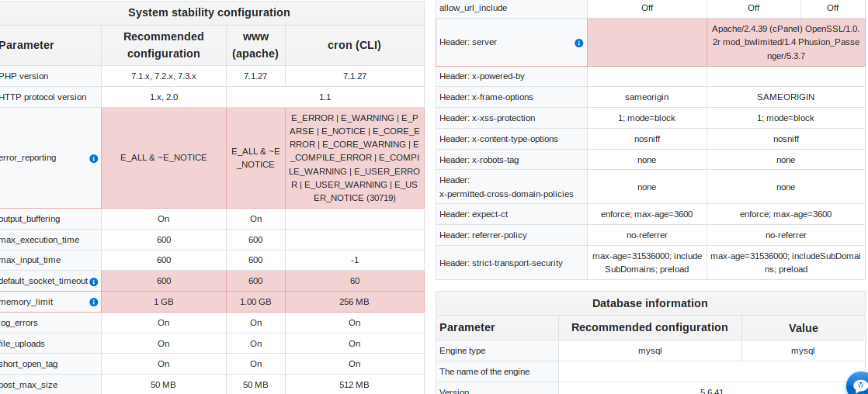Select The name of the engine label
The image size is (868, 394).
(484, 372)
